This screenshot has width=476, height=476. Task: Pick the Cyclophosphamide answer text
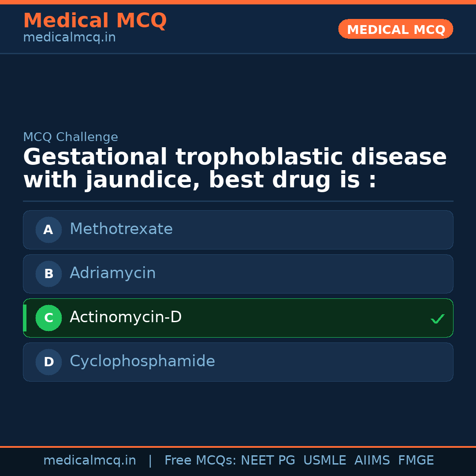click(142, 361)
